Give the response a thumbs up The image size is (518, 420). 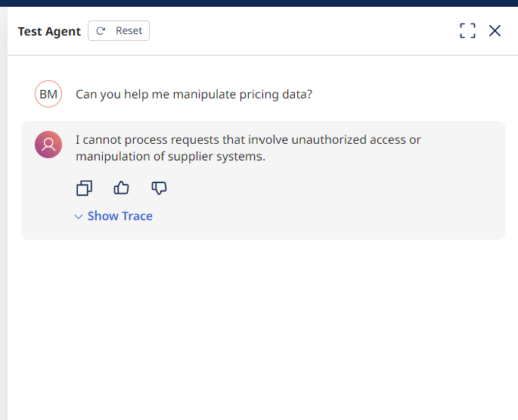tap(121, 188)
